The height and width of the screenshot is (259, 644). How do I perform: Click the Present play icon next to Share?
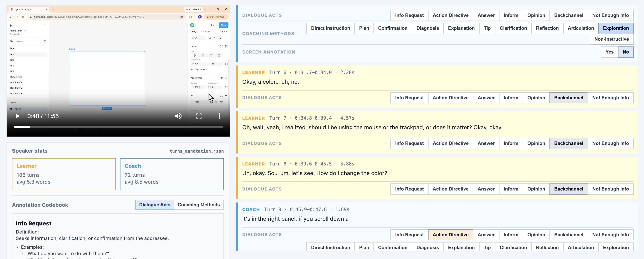(x=212, y=25)
